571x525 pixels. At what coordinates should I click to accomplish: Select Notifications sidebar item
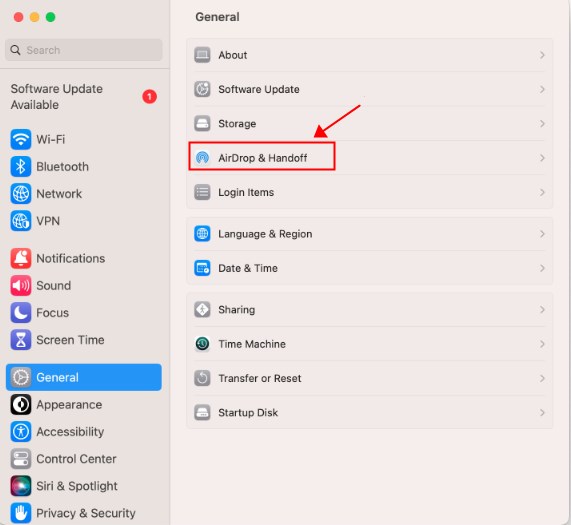84,258
